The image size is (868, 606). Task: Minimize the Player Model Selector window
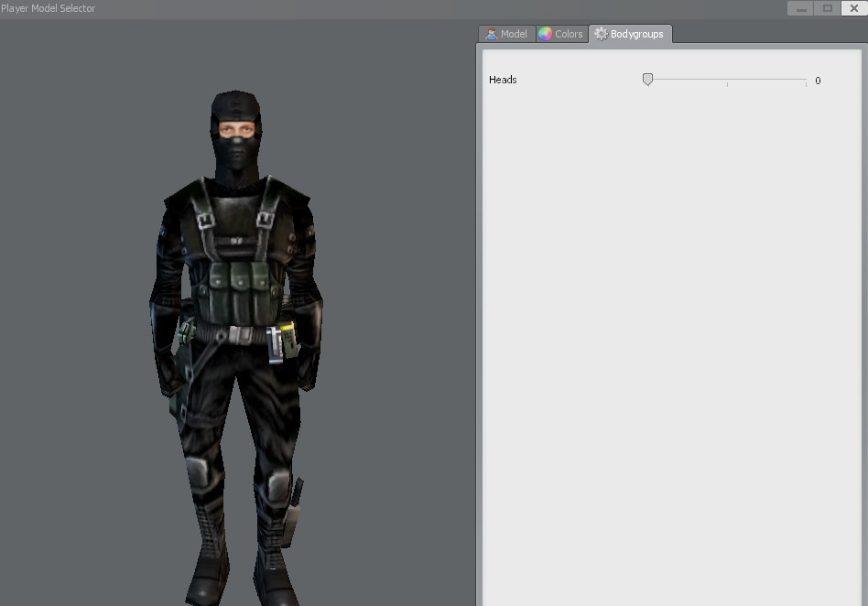click(x=800, y=8)
